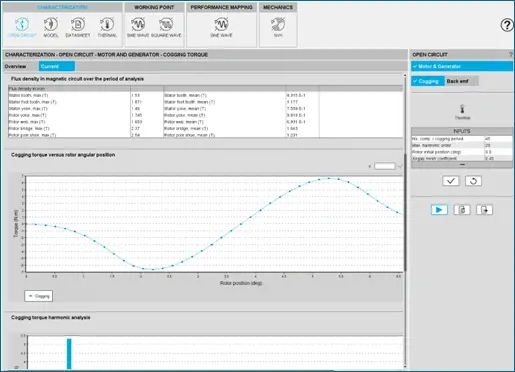Screen dimensions: 515x372
Task: Run the test with the play button
Action: pos(439,210)
